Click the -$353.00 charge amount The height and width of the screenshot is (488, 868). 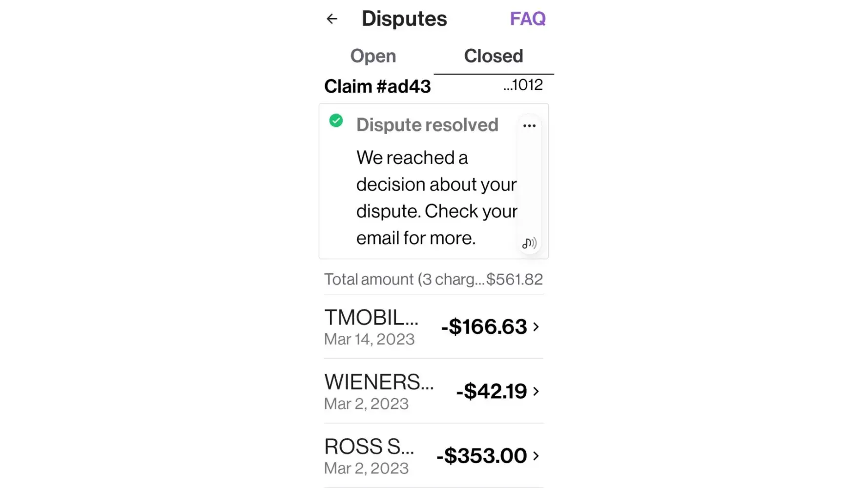tap(481, 456)
